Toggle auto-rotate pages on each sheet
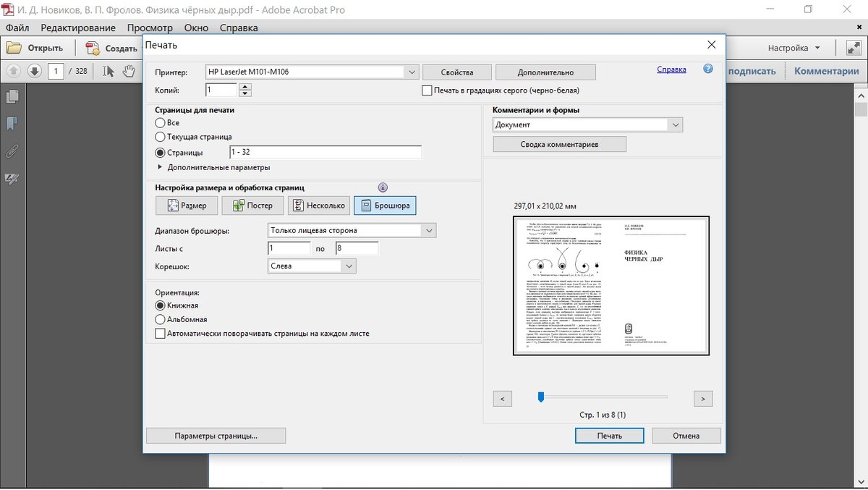The height and width of the screenshot is (490, 868). [x=160, y=334]
